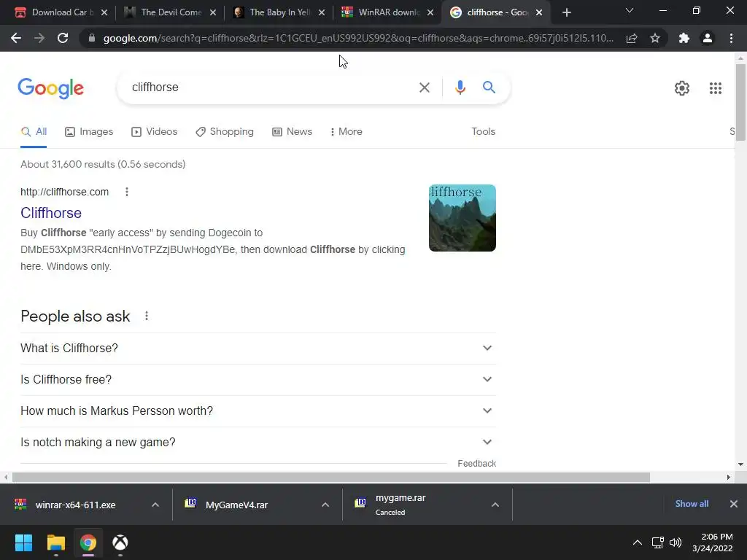Open the Chrome three-dot menu
The height and width of the screenshot is (560, 747).
pyautogui.click(x=731, y=38)
